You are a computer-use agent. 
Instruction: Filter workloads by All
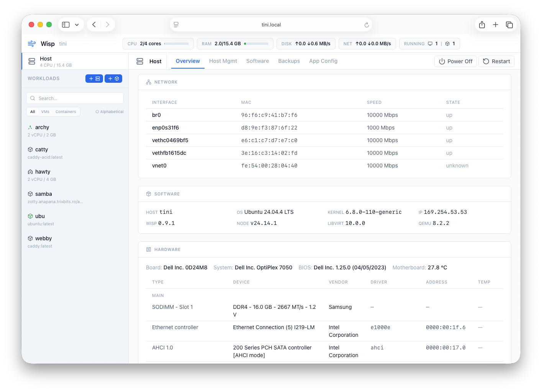[x=33, y=112]
